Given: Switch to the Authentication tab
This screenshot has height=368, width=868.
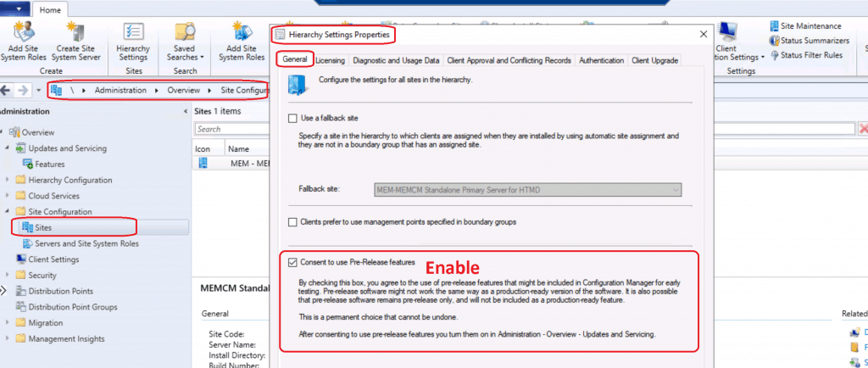Looking at the screenshot, I should [601, 60].
